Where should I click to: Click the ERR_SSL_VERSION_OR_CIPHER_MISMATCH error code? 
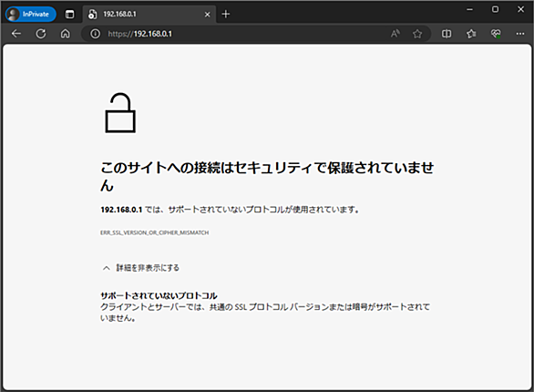(155, 232)
